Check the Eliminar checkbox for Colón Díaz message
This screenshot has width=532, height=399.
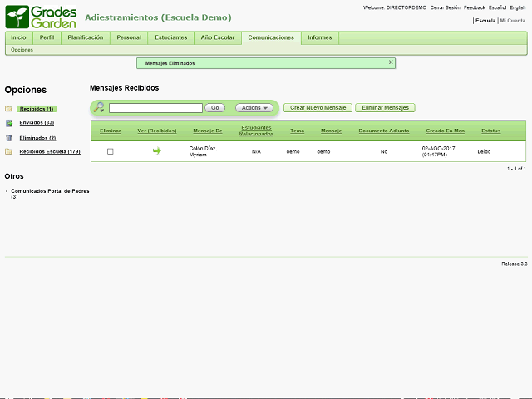(x=110, y=151)
